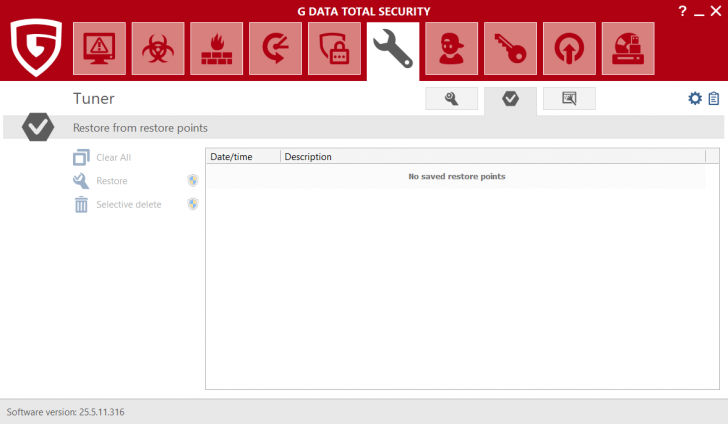Open the Device Control module icon
728x424 pixels.
628,48
